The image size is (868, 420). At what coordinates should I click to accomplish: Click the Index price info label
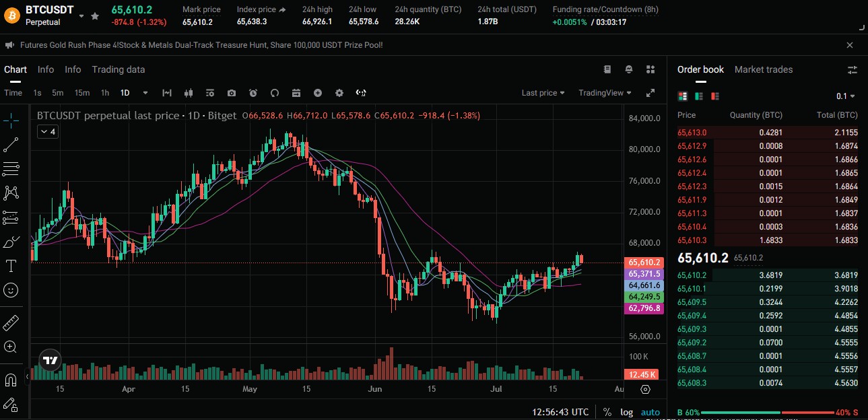[x=261, y=9]
